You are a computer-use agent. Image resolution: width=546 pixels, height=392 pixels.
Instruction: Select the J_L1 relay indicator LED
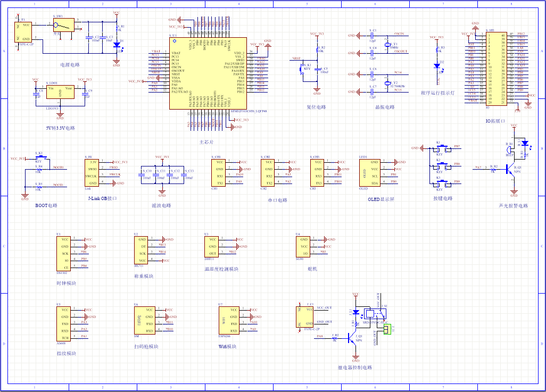355,312
